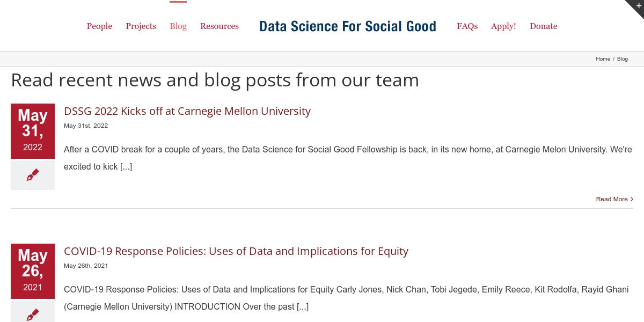Click the May 26, 2021 date box
Image resolution: width=644 pixels, height=322 pixels.
coord(33,271)
